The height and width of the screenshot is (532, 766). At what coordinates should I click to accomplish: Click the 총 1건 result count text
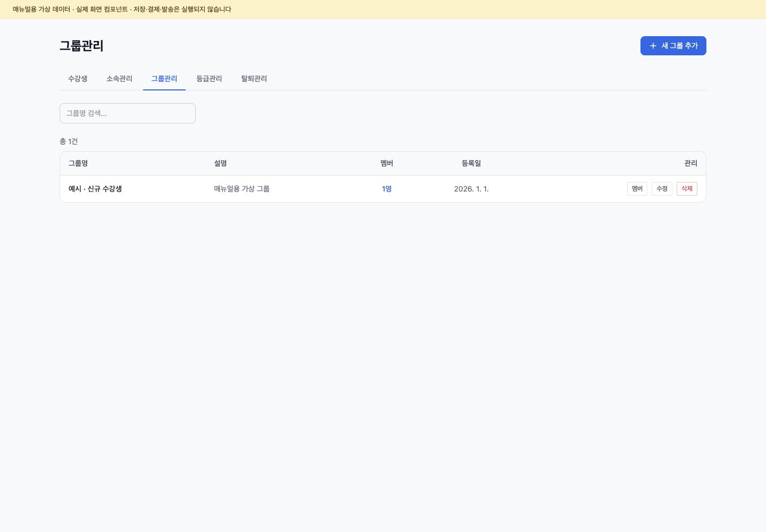point(69,142)
